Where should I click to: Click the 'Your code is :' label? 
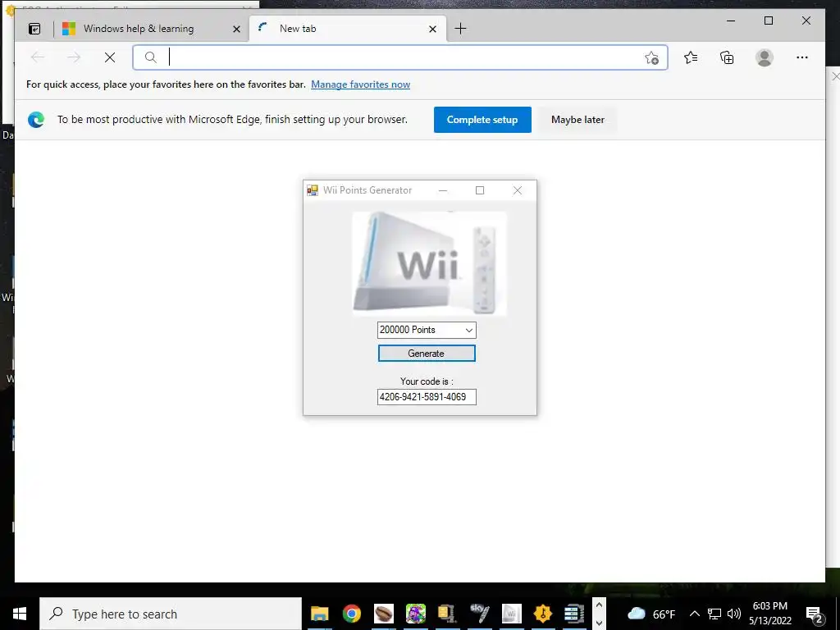tap(427, 381)
